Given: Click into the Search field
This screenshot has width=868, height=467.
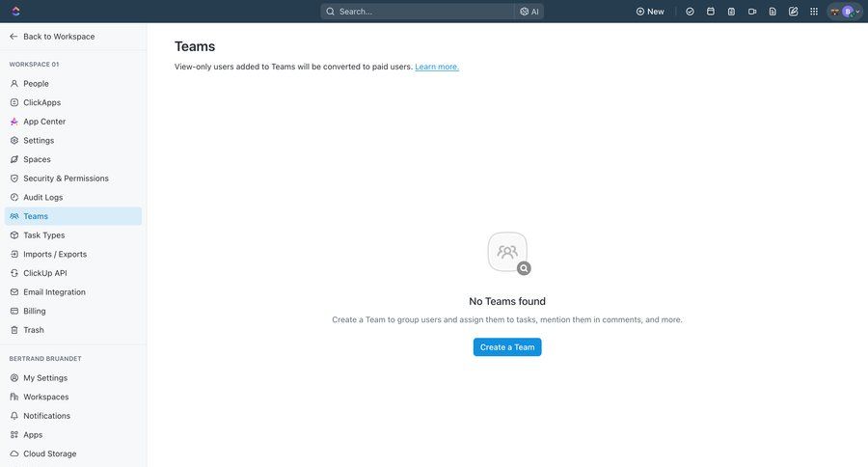Looking at the screenshot, I should [x=418, y=11].
